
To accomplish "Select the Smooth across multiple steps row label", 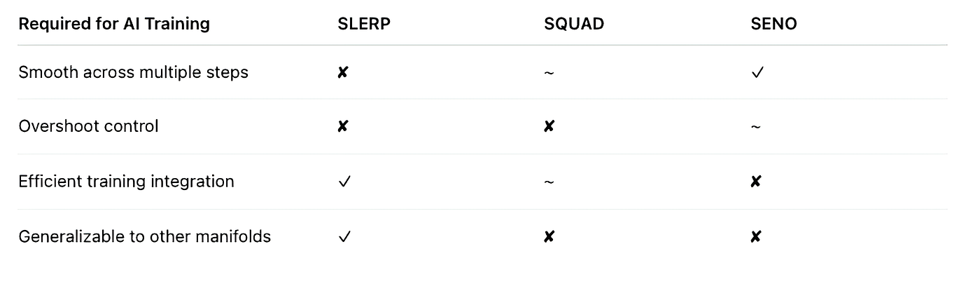I will click(x=133, y=72).
